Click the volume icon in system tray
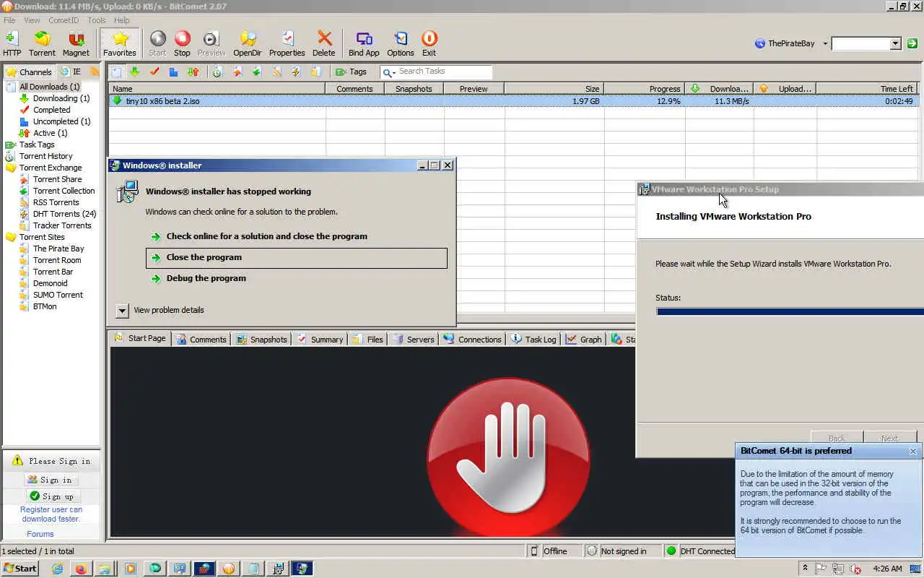 [x=856, y=569]
